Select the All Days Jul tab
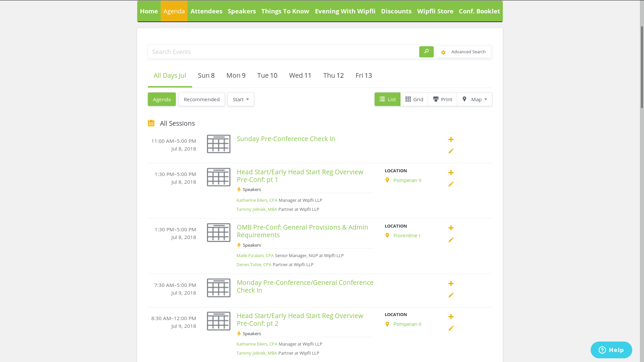The height and width of the screenshot is (362, 644). click(170, 75)
